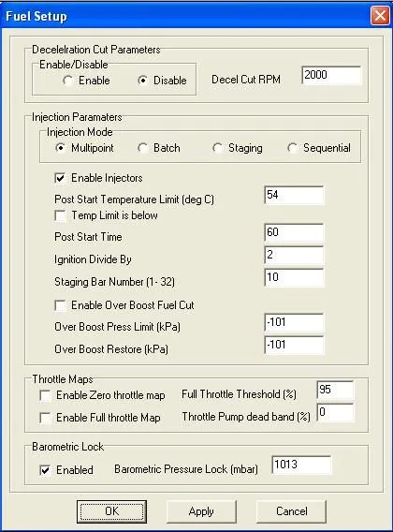Click the Post Start Time field

294,232
